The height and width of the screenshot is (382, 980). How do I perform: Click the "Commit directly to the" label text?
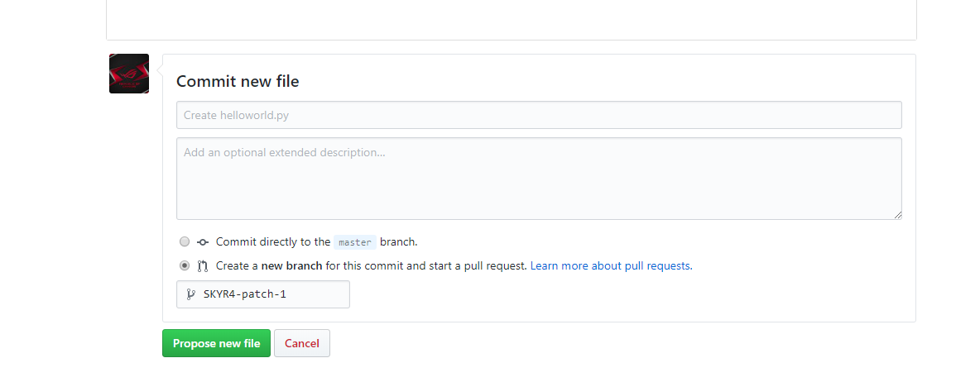[x=273, y=242]
